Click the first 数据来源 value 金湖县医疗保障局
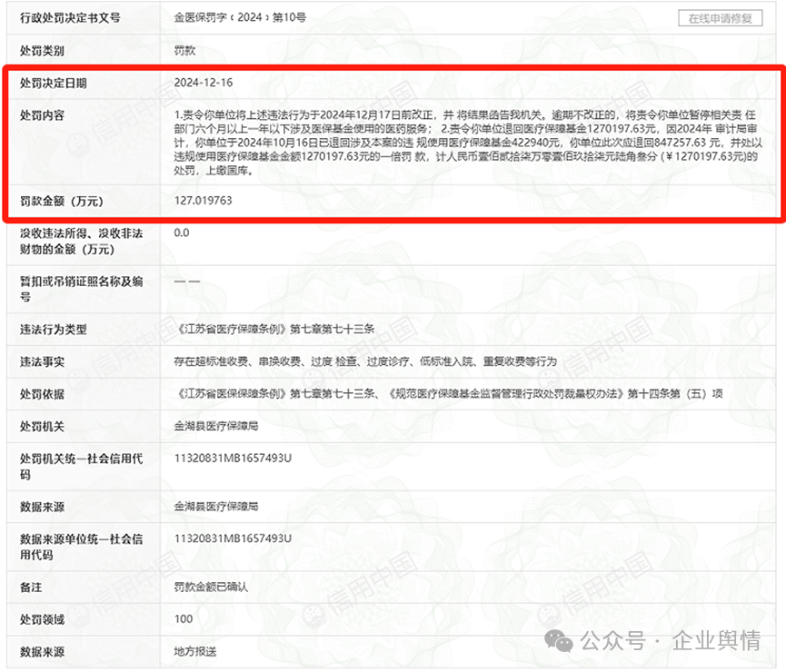 (x=216, y=506)
